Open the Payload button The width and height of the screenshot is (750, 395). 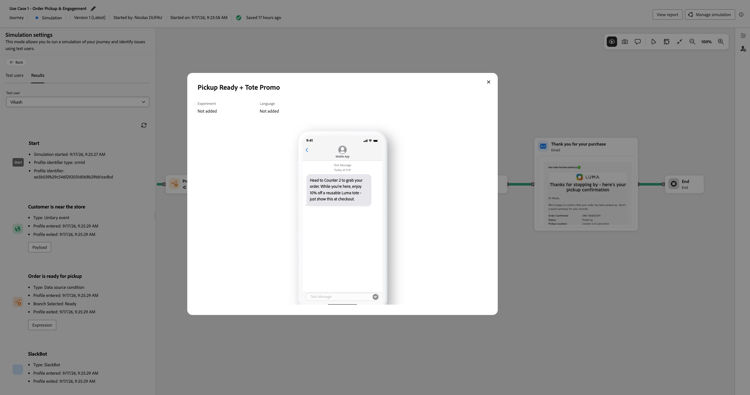pyautogui.click(x=40, y=247)
